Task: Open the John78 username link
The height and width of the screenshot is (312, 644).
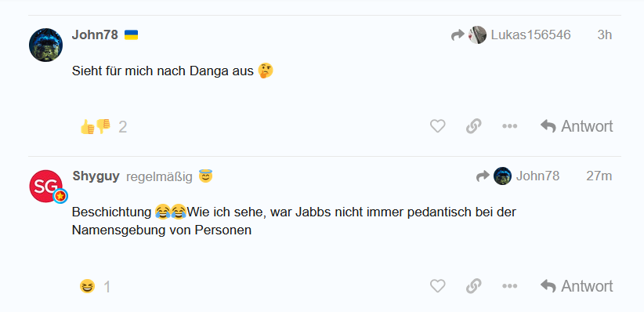Action: pos(95,35)
